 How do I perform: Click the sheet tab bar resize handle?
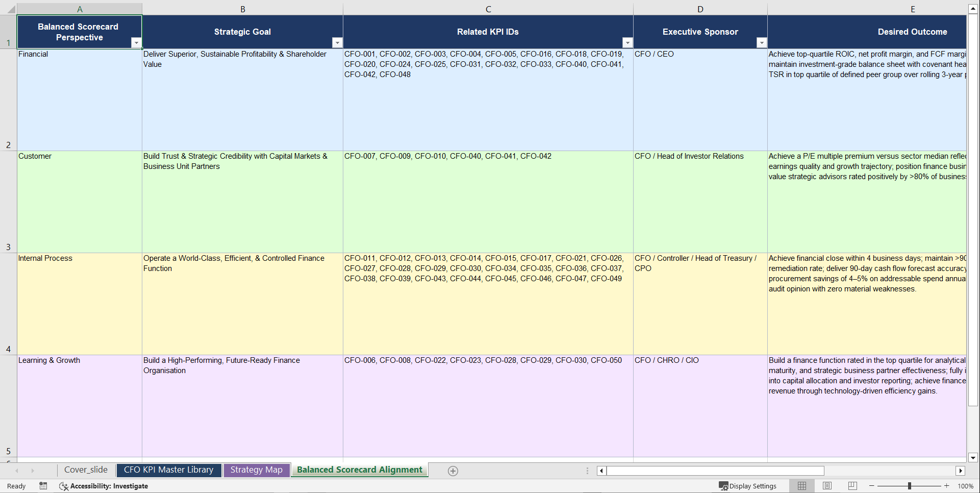coord(587,471)
